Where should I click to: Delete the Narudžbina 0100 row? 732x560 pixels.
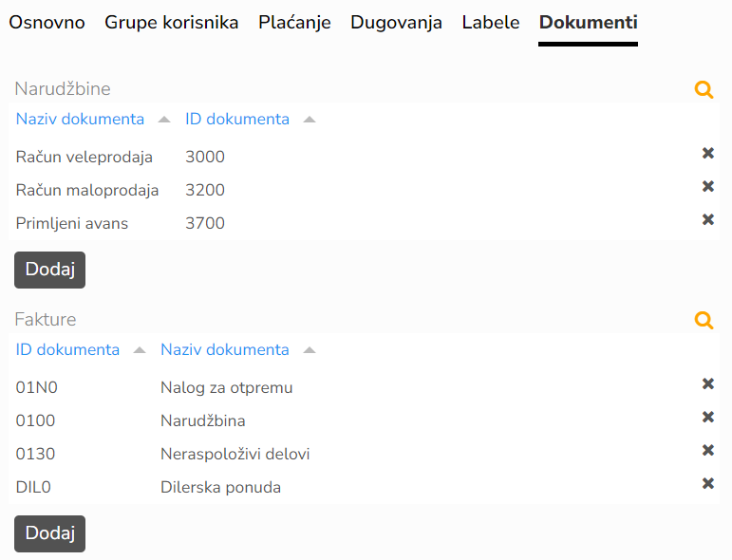coord(707,417)
